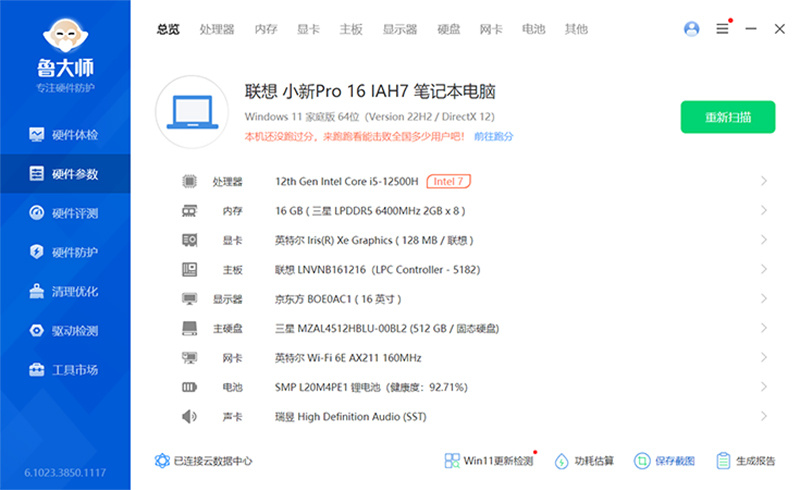Expand the 声卡 row chevron

[x=764, y=416]
